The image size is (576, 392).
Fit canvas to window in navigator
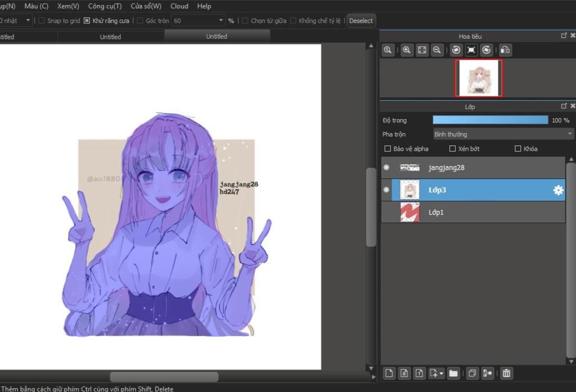(x=422, y=50)
